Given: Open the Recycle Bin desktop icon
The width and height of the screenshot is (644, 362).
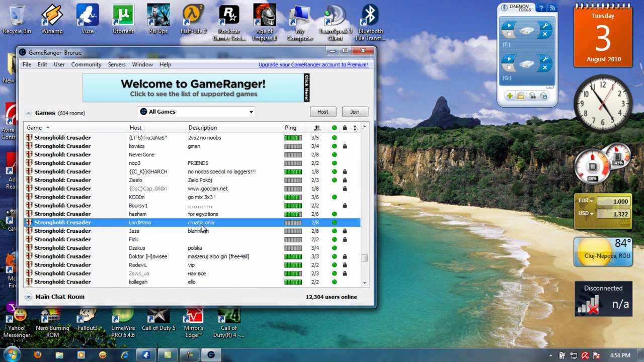Looking at the screenshot, I should (17, 19).
